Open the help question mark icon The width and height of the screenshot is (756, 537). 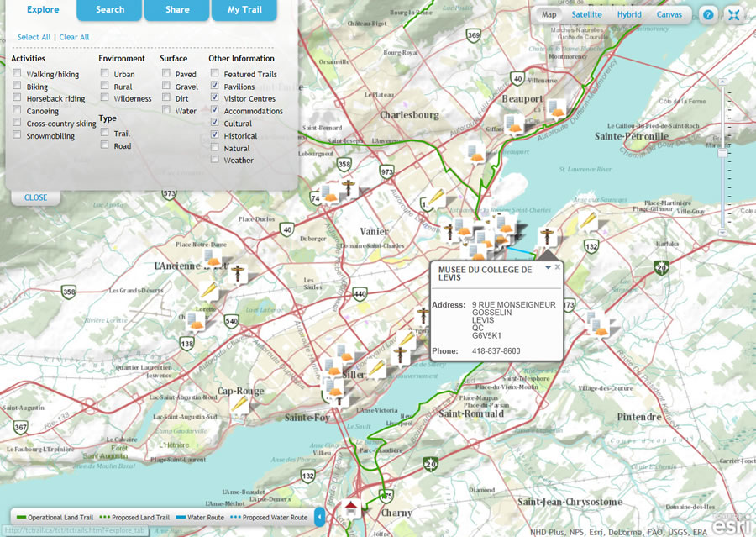click(x=708, y=14)
